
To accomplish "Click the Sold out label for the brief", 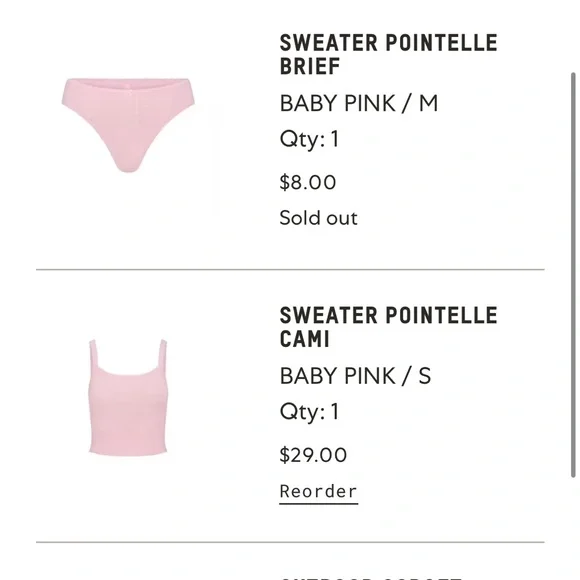I will (318, 218).
